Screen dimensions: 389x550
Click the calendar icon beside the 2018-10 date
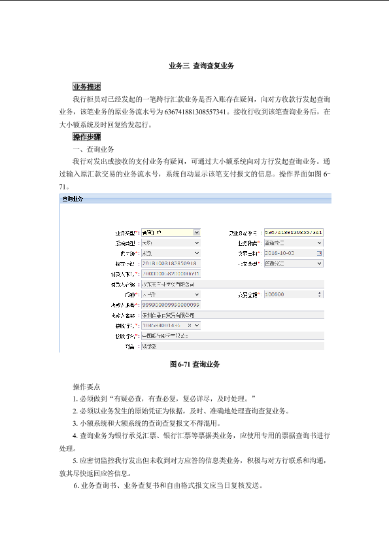tap(319, 253)
